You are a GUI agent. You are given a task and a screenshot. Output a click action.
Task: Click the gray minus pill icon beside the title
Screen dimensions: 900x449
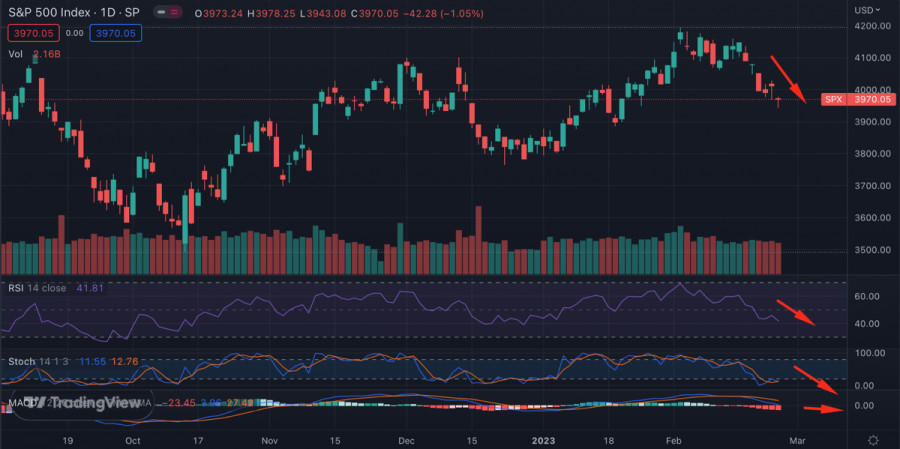[x=161, y=11]
